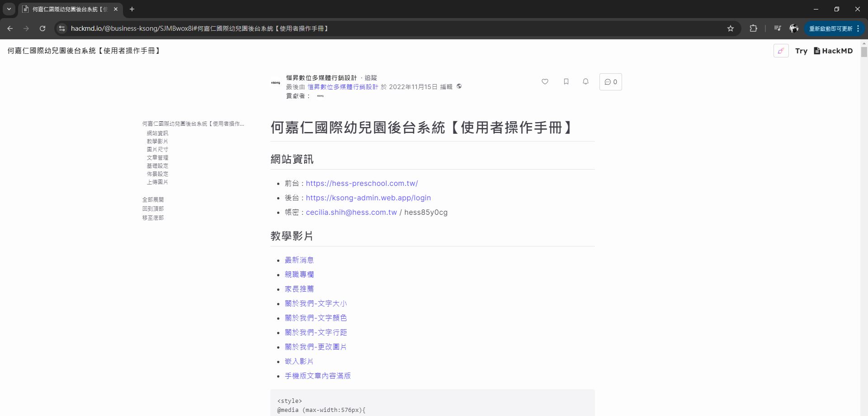
Task: Open backend link ksong-admin.web.app/login
Action: click(368, 198)
